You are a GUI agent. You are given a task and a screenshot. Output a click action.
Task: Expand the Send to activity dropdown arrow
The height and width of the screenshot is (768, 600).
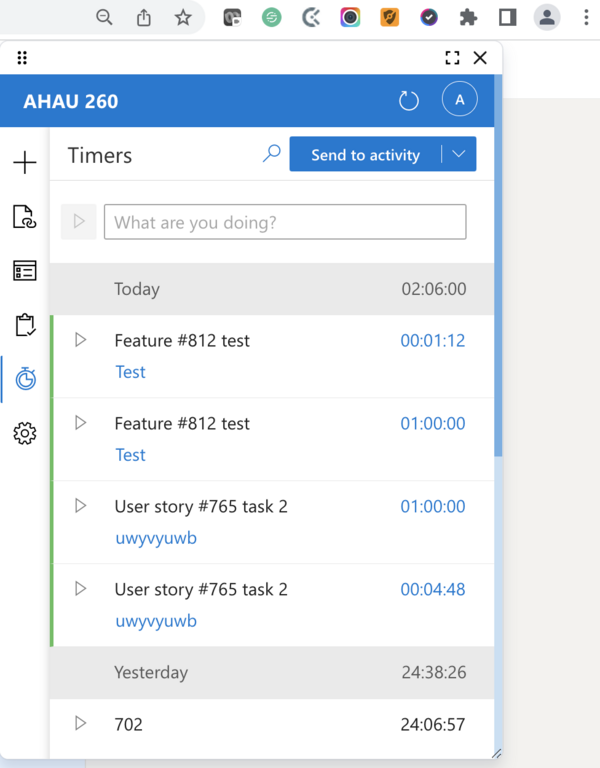click(459, 155)
